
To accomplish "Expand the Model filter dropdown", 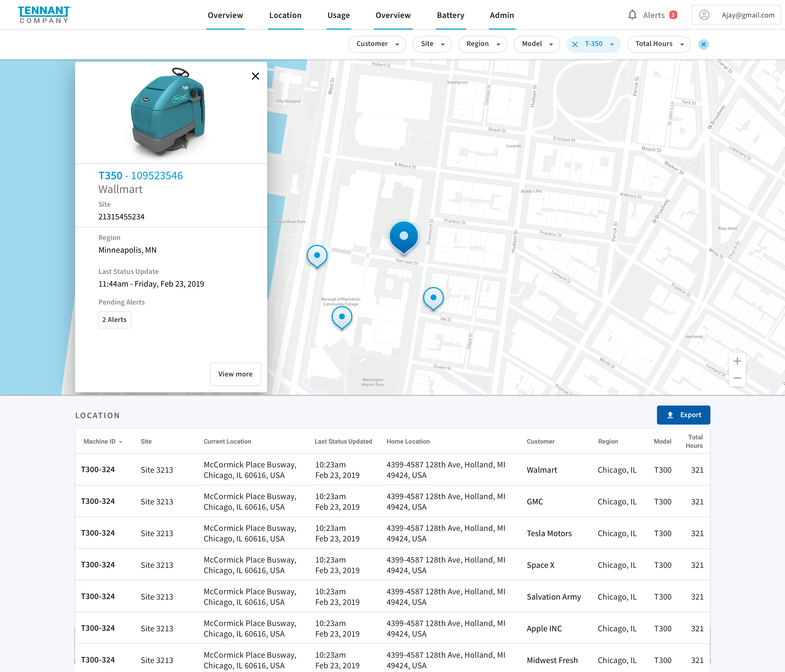I will click(x=537, y=44).
